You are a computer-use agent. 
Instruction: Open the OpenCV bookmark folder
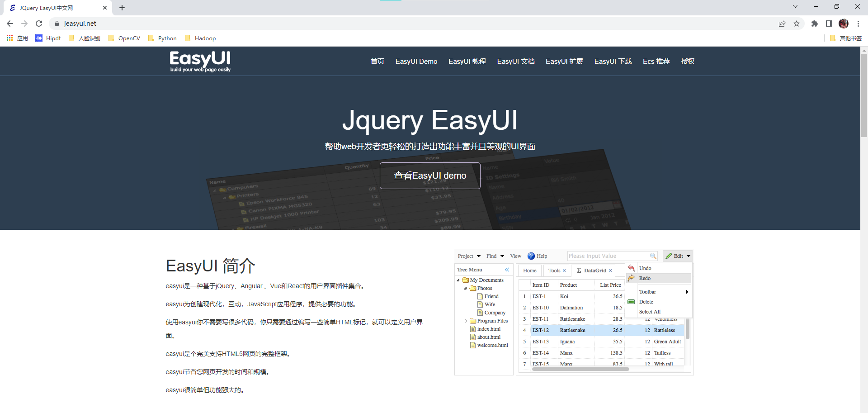[x=124, y=38]
